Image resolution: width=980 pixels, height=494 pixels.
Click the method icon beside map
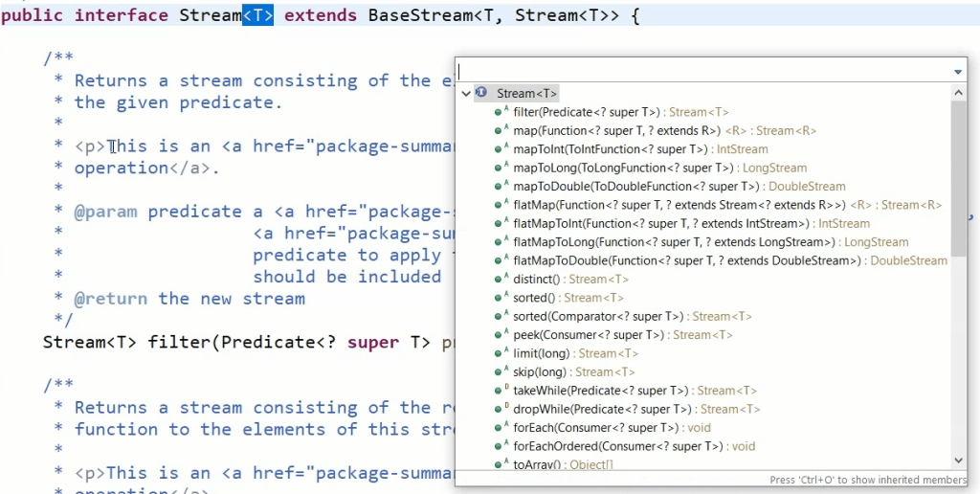[x=501, y=130]
